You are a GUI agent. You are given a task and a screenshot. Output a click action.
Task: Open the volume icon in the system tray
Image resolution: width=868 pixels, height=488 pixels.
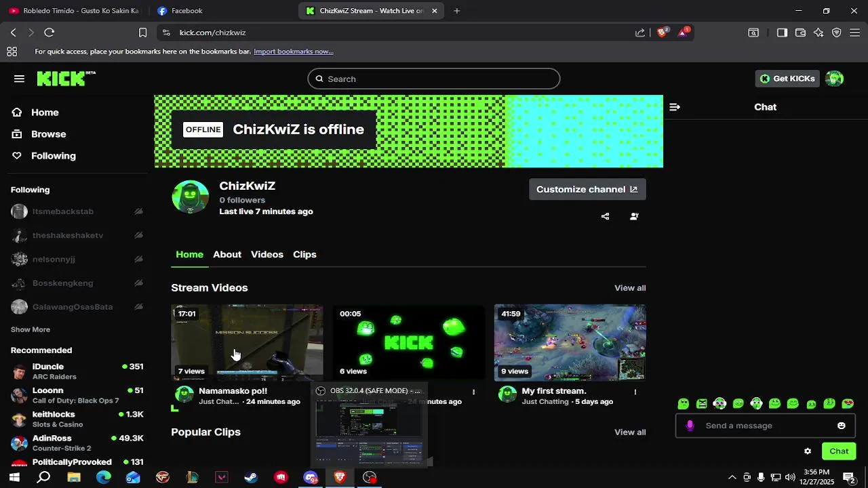point(790,477)
